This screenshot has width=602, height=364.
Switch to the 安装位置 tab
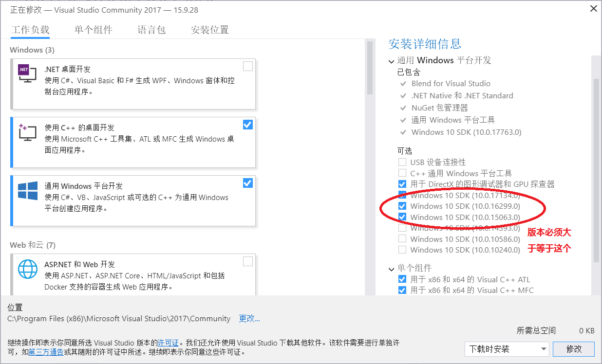click(x=210, y=30)
